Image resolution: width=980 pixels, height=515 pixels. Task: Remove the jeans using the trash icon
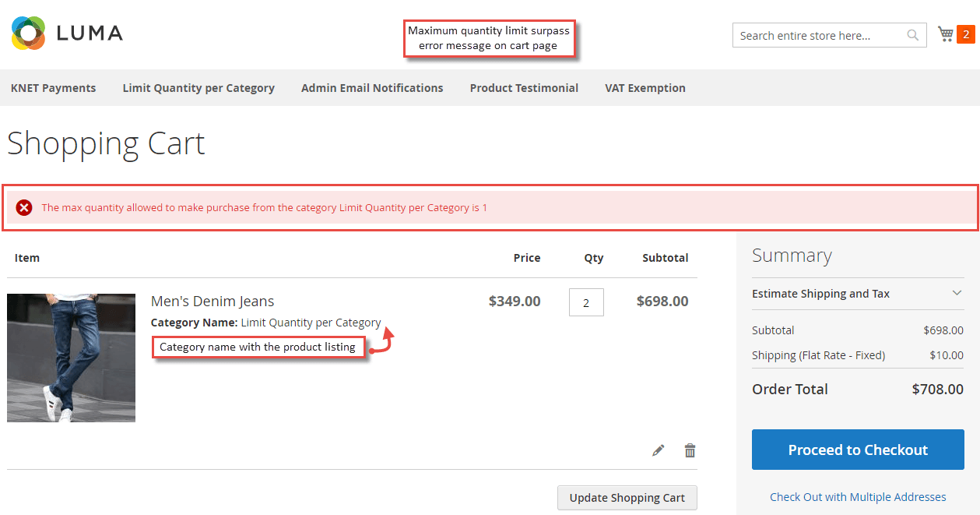[689, 450]
